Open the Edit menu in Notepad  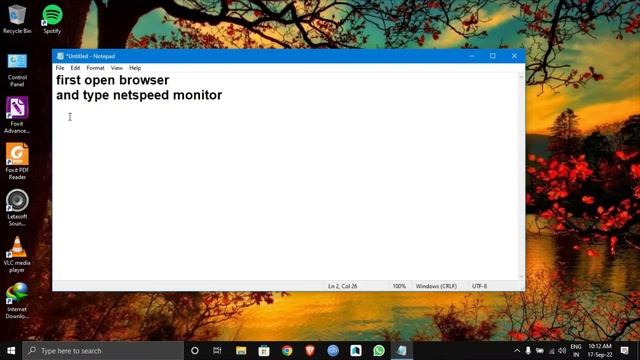[75, 68]
